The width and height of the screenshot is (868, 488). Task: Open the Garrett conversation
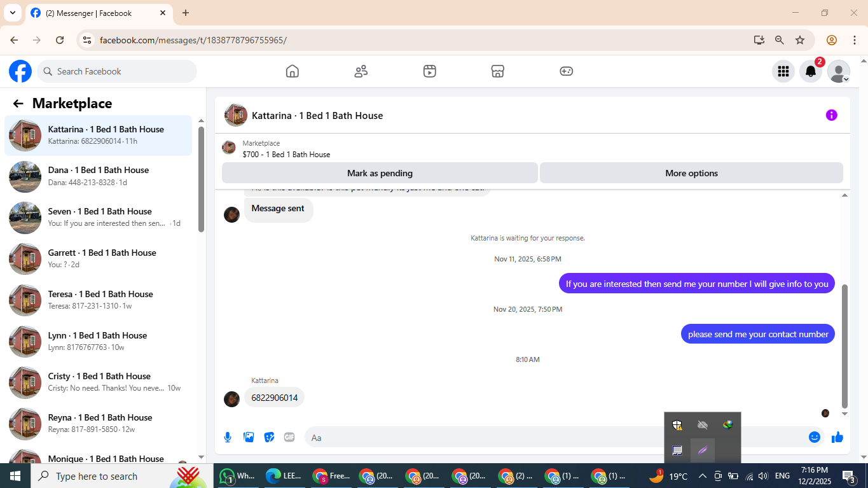(x=98, y=259)
